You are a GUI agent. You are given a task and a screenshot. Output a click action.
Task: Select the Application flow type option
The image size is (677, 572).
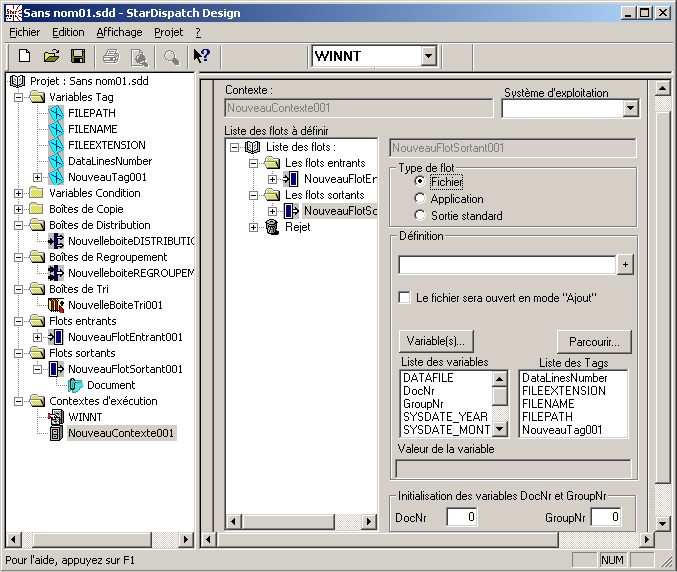419,199
